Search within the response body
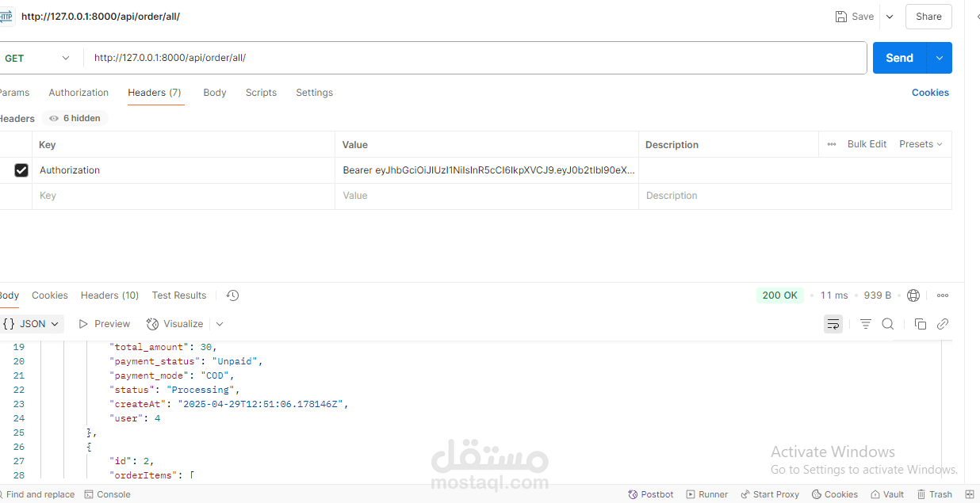The height and width of the screenshot is (503, 980). click(x=888, y=324)
